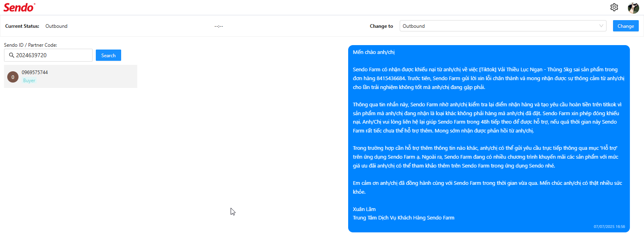644x236 pixels.
Task: Click the order number 8415436684 in message
Action: click(391, 79)
